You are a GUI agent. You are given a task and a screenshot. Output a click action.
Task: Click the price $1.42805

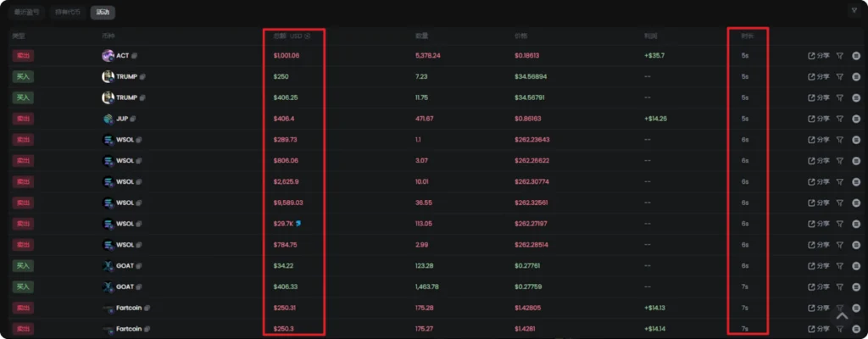[x=528, y=308]
